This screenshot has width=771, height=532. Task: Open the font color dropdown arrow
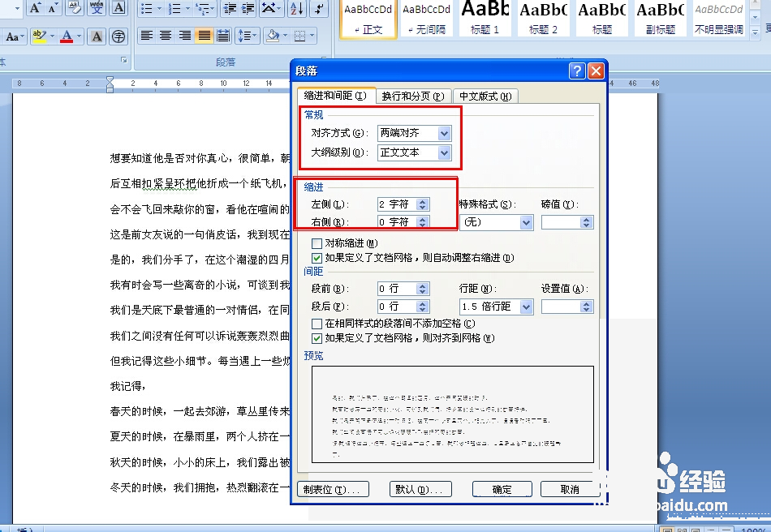click(79, 36)
